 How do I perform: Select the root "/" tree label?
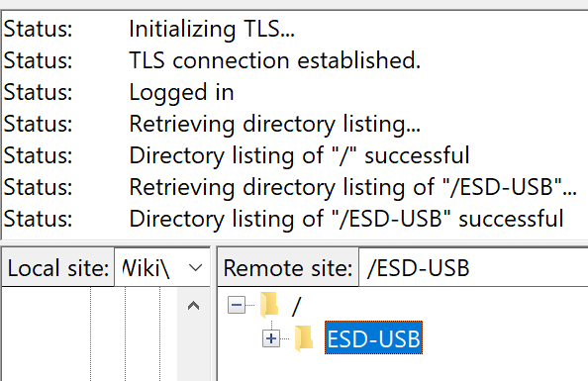(296, 306)
